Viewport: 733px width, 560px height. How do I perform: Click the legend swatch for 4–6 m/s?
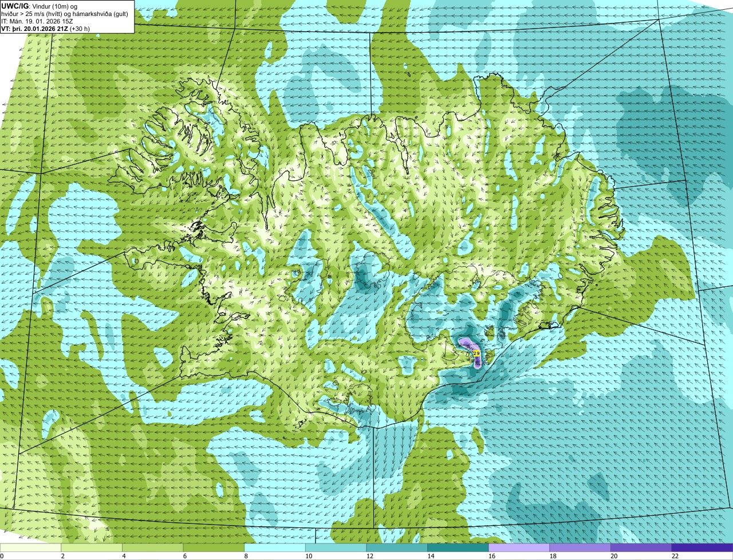click(152, 547)
